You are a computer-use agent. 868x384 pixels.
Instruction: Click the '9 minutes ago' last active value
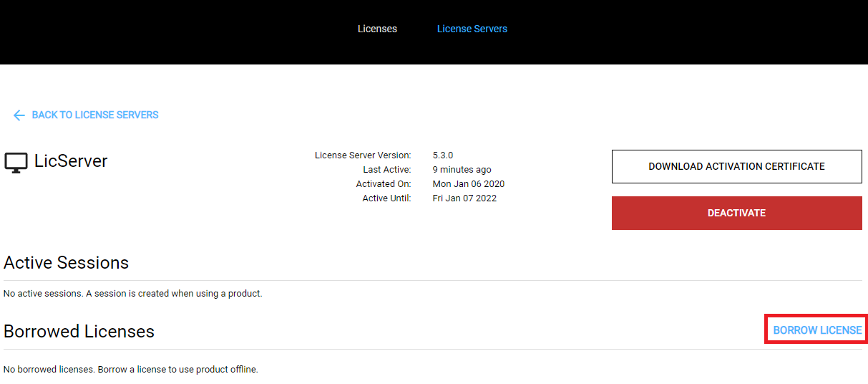(462, 170)
